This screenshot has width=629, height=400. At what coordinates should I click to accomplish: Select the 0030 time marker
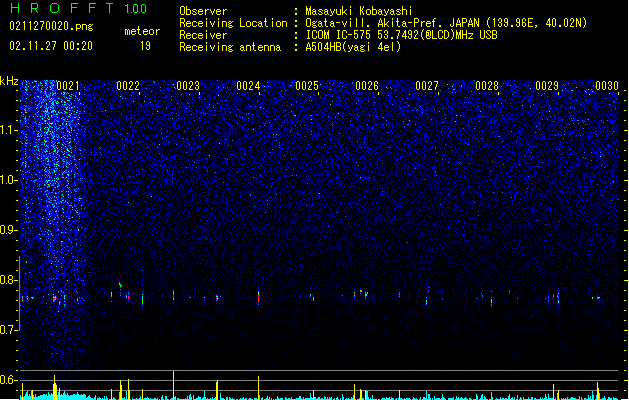[x=607, y=86]
